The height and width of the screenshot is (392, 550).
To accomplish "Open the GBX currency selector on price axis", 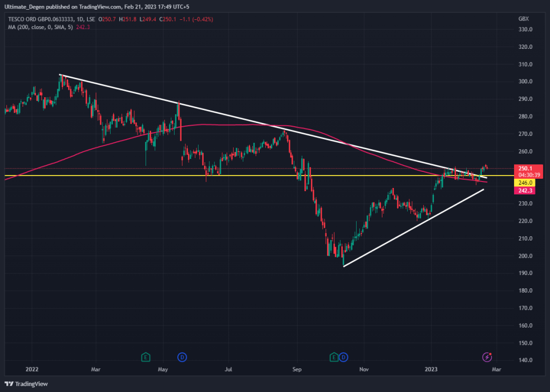I will pyautogui.click(x=523, y=18).
